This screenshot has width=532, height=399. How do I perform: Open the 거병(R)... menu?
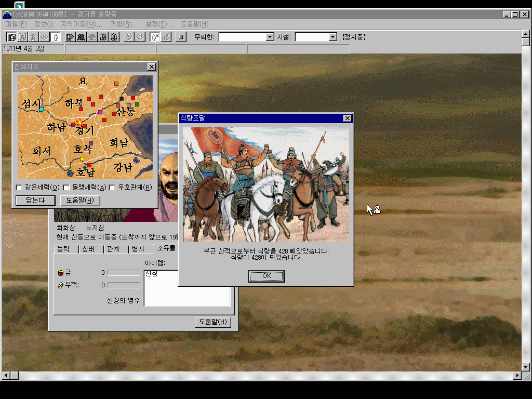coord(124,24)
